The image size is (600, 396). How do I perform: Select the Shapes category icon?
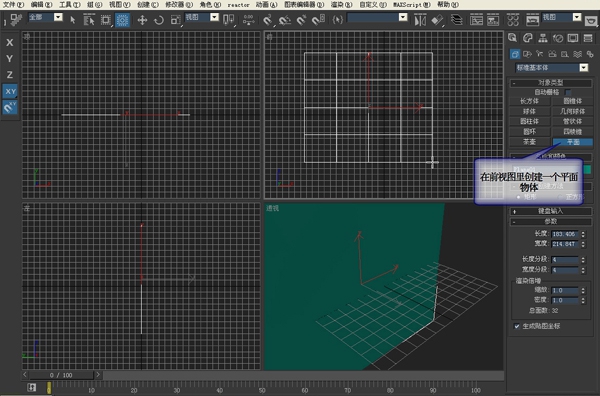tap(527, 54)
